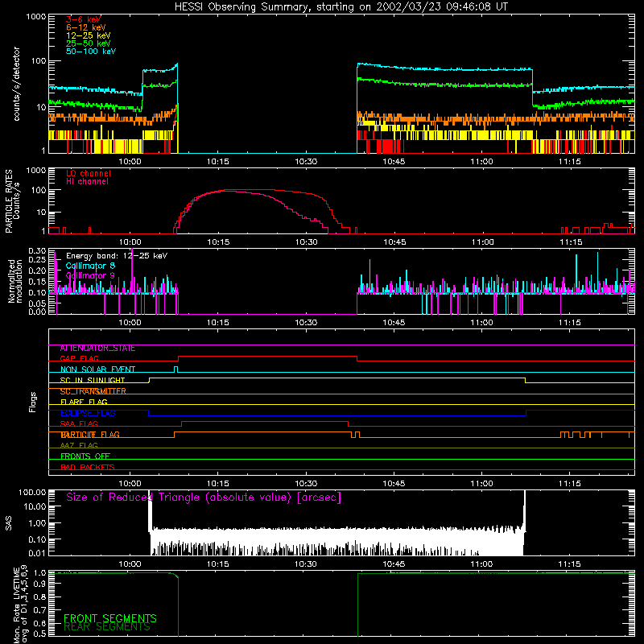Click the GAP_FLAG label

[79, 358]
